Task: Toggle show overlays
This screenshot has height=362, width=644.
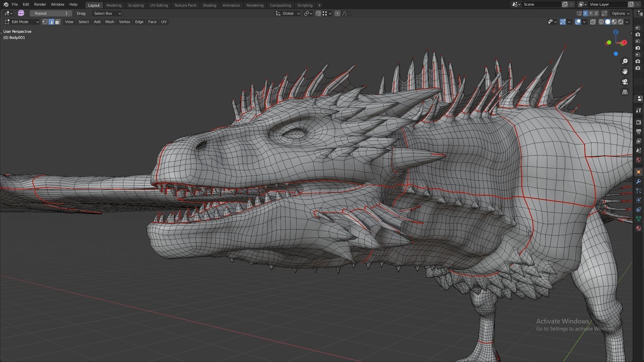Action: tap(578, 22)
